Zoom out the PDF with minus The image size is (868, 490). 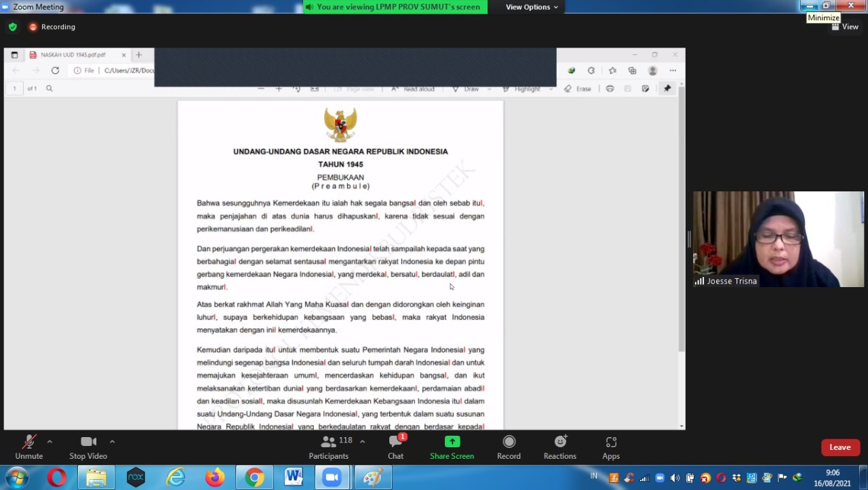[x=261, y=89]
